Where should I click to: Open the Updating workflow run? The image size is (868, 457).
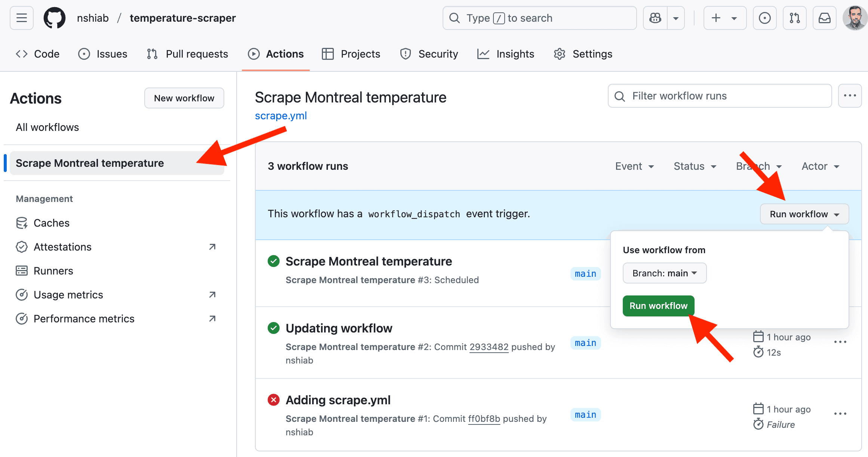339,328
